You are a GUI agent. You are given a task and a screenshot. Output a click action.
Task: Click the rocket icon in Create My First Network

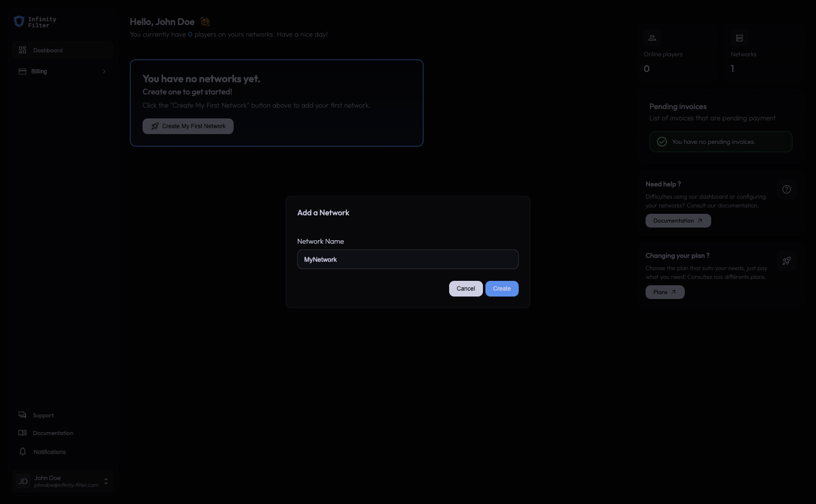[x=155, y=126]
